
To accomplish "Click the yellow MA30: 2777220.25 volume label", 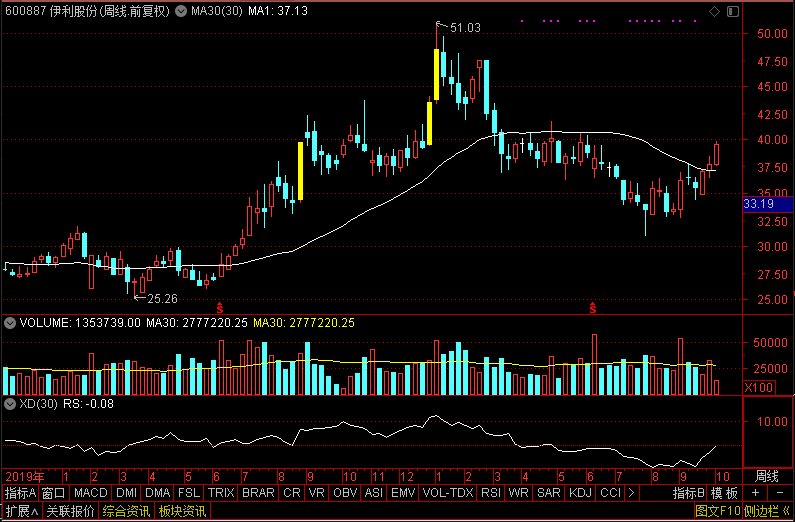I will [304, 323].
